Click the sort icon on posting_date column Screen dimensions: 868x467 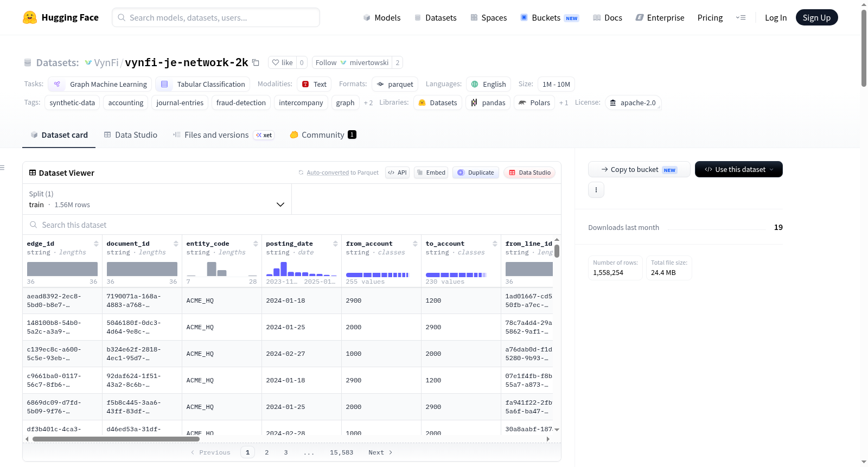tap(335, 244)
